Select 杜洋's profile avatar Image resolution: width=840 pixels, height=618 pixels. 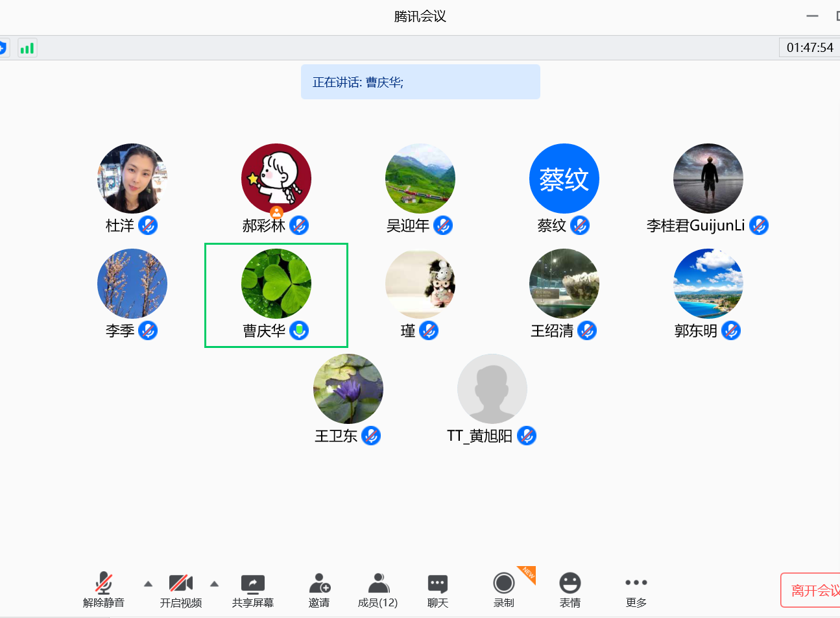coord(132,179)
